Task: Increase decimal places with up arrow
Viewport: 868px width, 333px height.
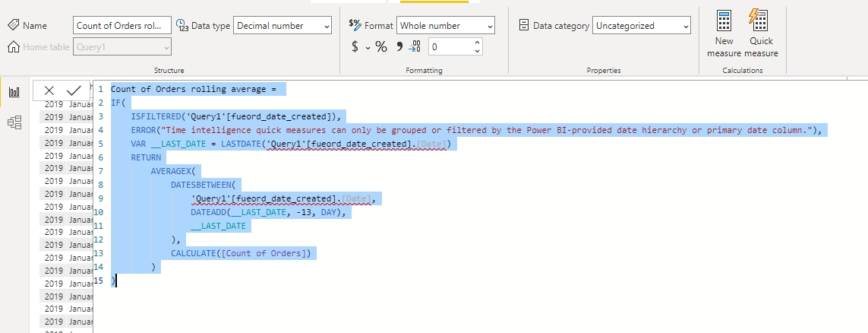Action: 478,42
